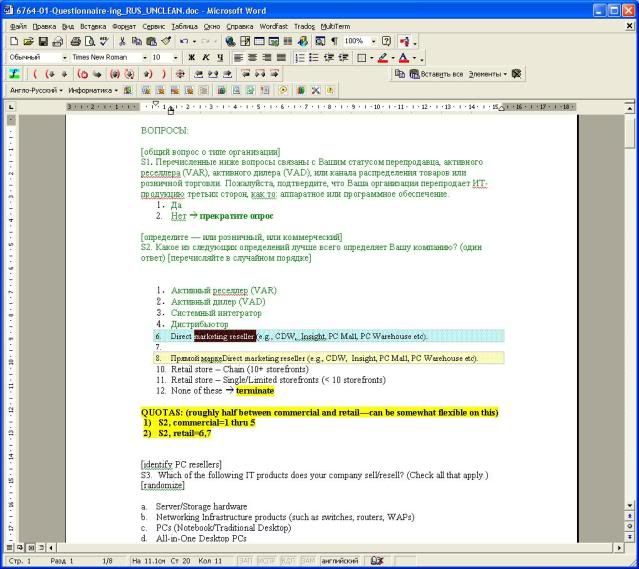Expand the undo history dropdown arrow
Screen dimensions: 639x569
(x=194, y=41)
